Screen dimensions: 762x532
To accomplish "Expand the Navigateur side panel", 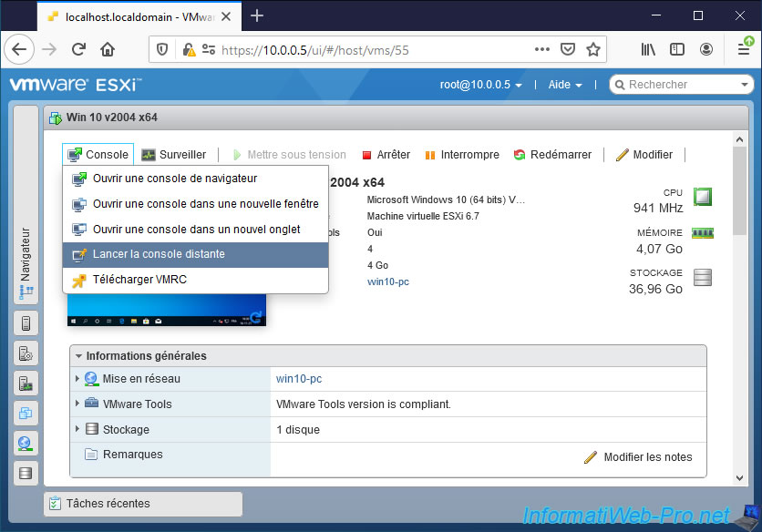I will click(26, 204).
